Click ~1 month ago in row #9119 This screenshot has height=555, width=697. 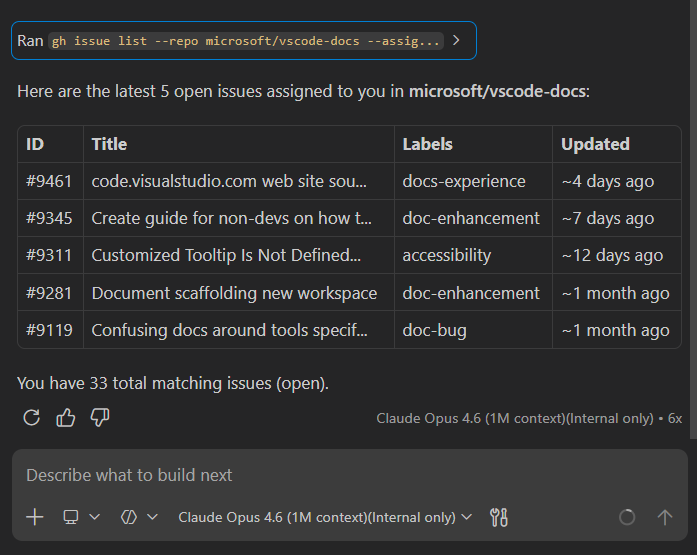(x=615, y=330)
